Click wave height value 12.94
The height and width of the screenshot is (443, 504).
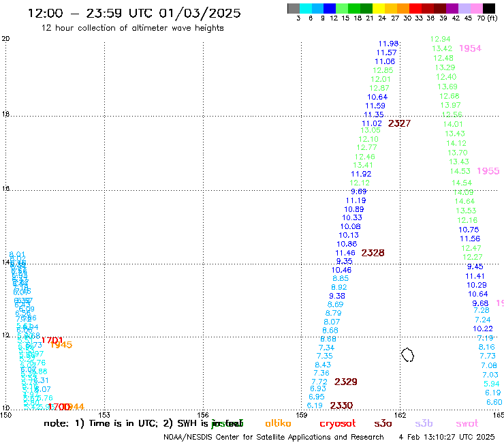[441, 40]
